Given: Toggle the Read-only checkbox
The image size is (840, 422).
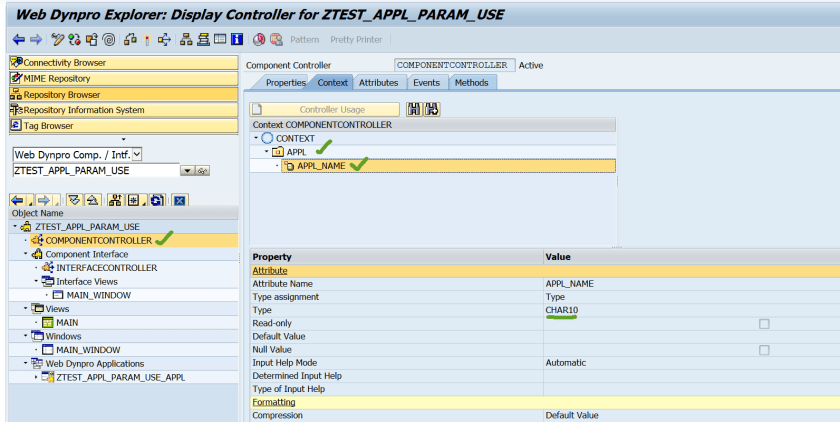Looking at the screenshot, I should pos(764,323).
